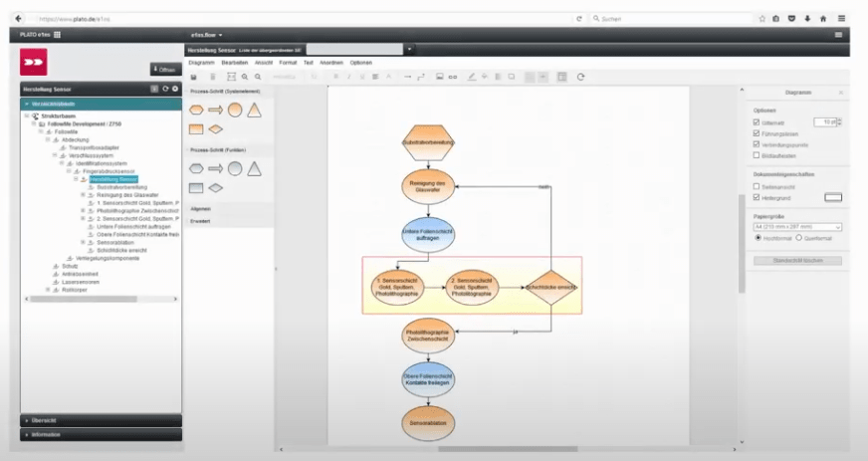The height and width of the screenshot is (461, 868).
Task: Collapse the Strukturbaum tree node
Action: (x=27, y=116)
